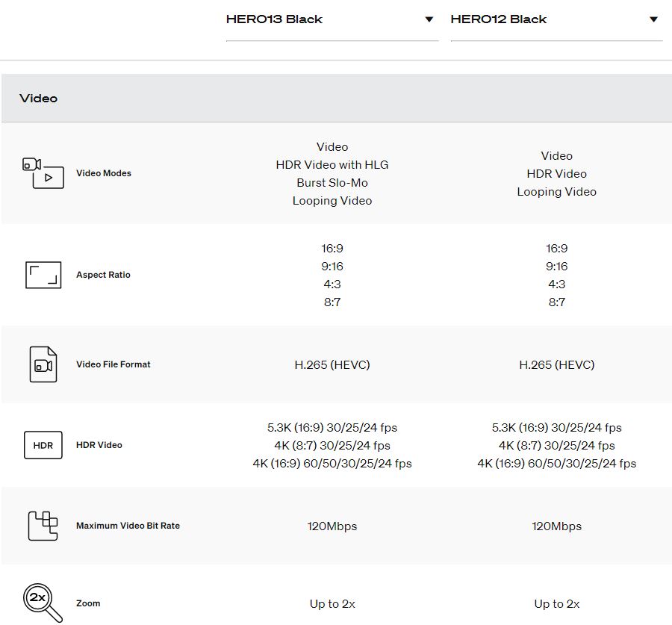Click the Maximum Video Bit Rate icon
Screen dimensions: 672x625
click(43, 526)
